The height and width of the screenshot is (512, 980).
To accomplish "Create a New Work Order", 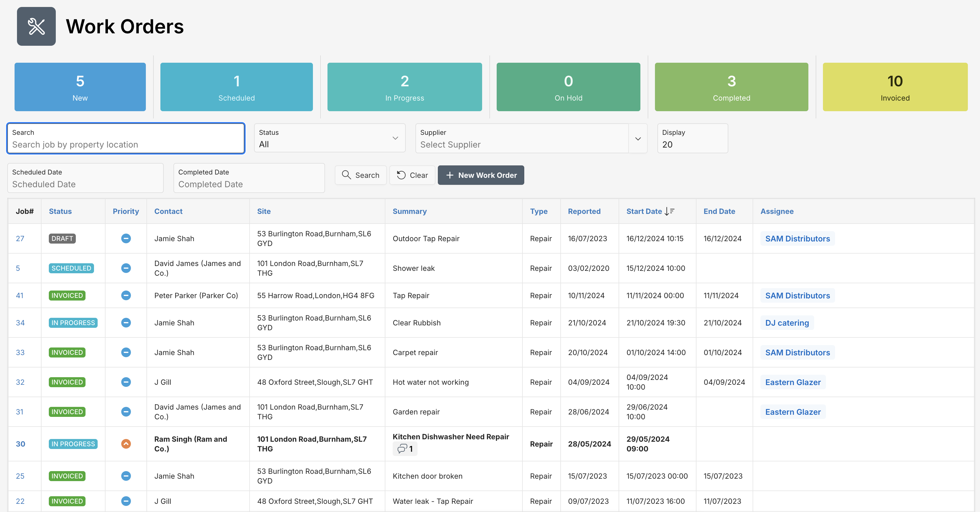I will pos(481,175).
